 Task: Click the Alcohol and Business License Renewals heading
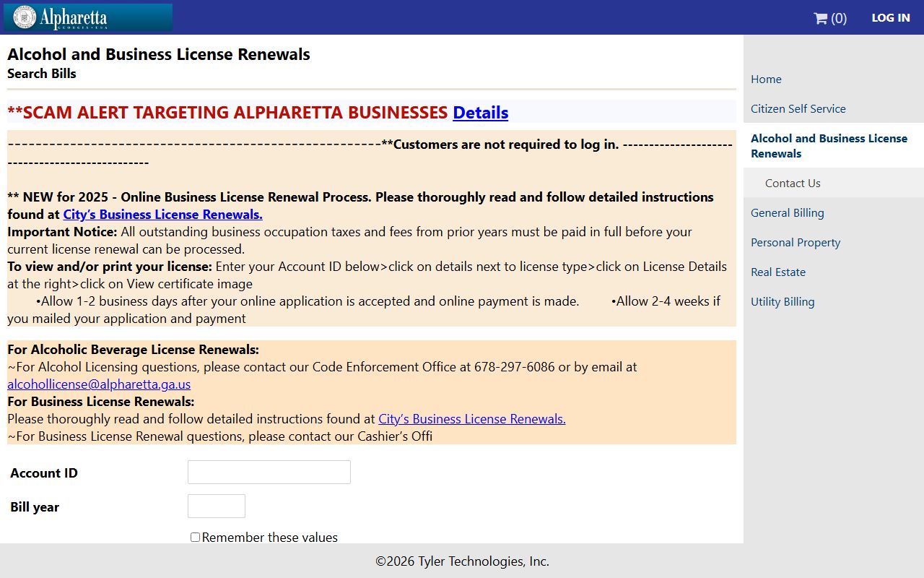(x=159, y=54)
